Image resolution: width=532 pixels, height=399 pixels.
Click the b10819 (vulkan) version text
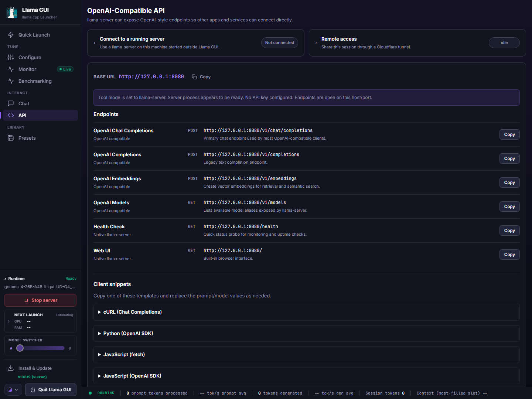click(x=32, y=377)
